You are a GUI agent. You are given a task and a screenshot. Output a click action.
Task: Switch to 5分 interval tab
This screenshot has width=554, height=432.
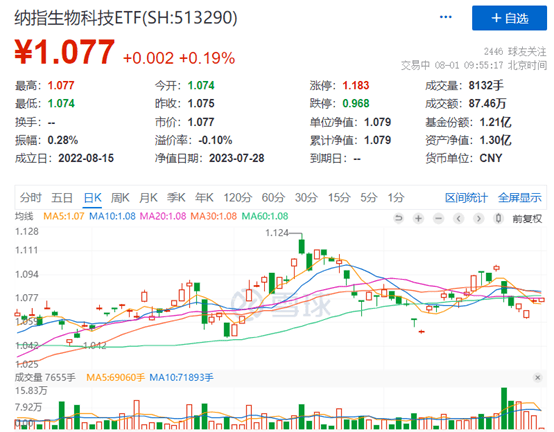pyautogui.click(x=369, y=197)
